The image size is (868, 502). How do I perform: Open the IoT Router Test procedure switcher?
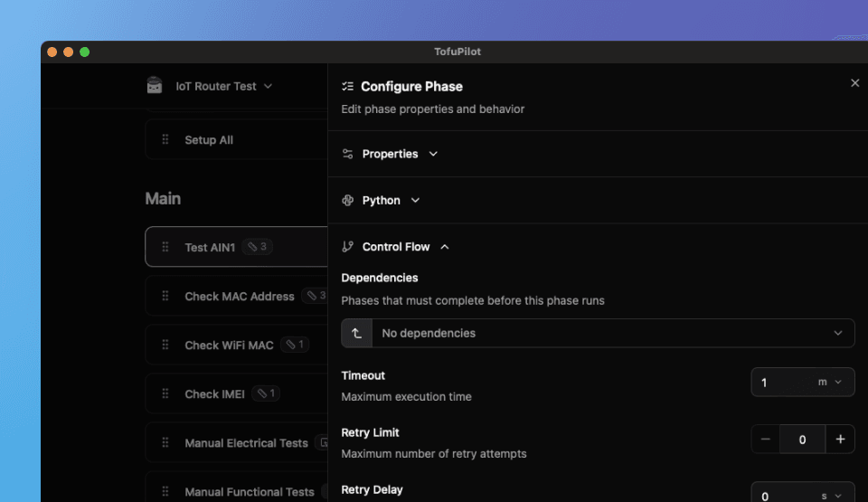pyautogui.click(x=223, y=86)
